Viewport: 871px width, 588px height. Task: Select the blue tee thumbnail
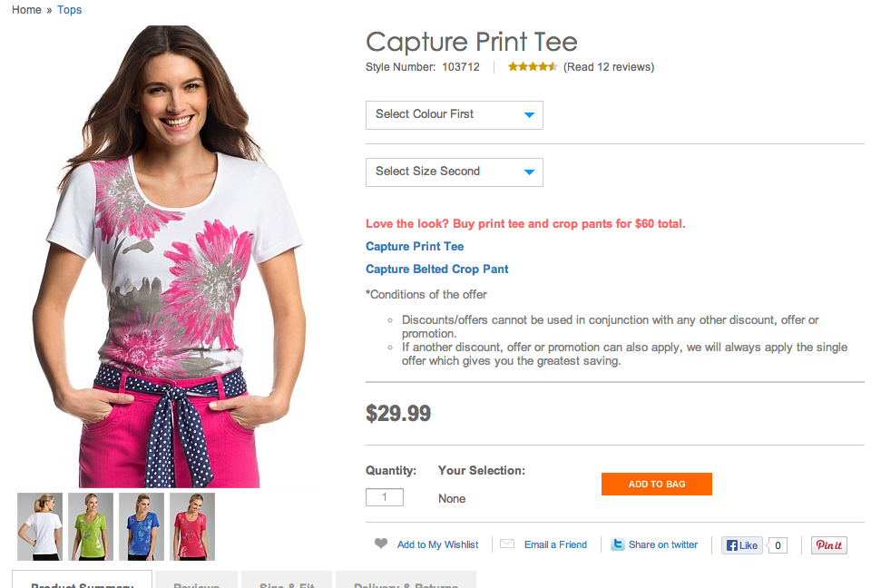pyautogui.click(x=141, y=526)
